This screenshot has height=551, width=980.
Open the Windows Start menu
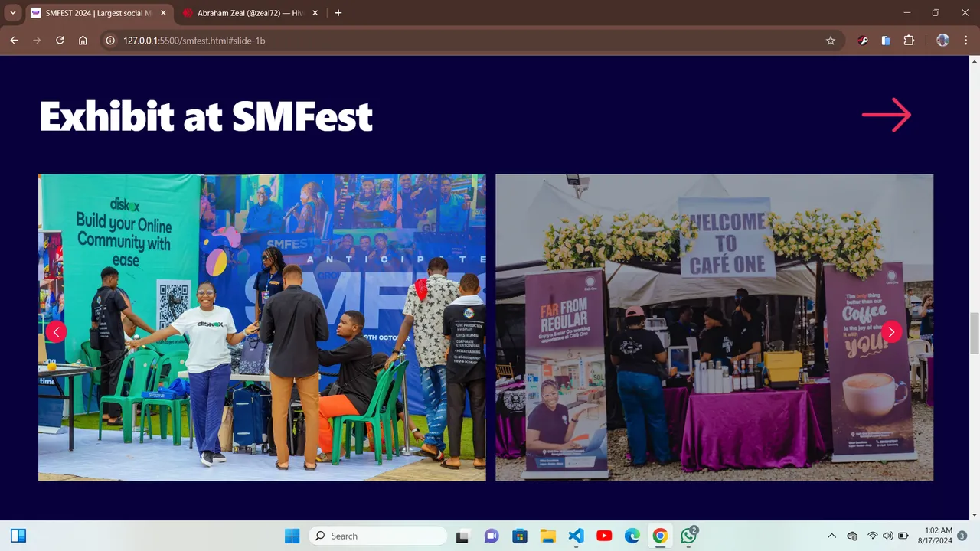point(292,536)
